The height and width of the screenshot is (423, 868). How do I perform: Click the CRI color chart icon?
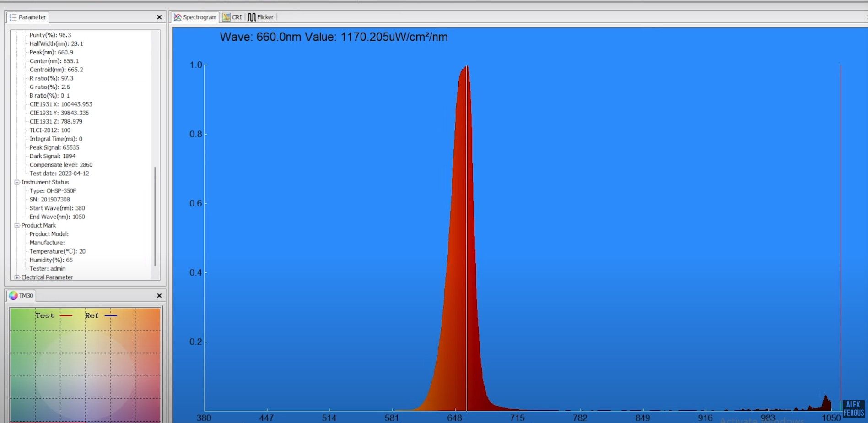point(227,17)
